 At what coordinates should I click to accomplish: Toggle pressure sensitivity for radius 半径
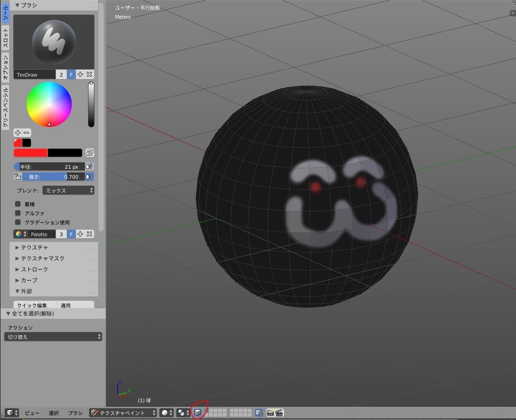(x=89, y=167)
